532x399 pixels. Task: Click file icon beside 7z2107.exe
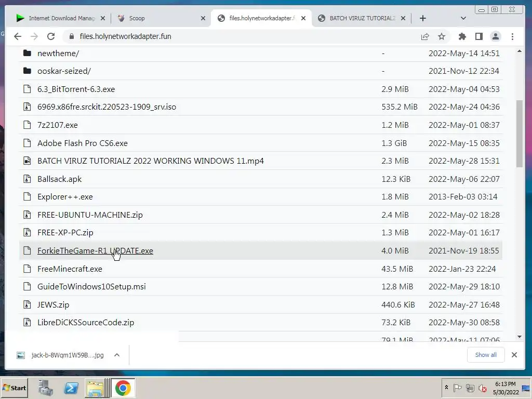[27, 125]
